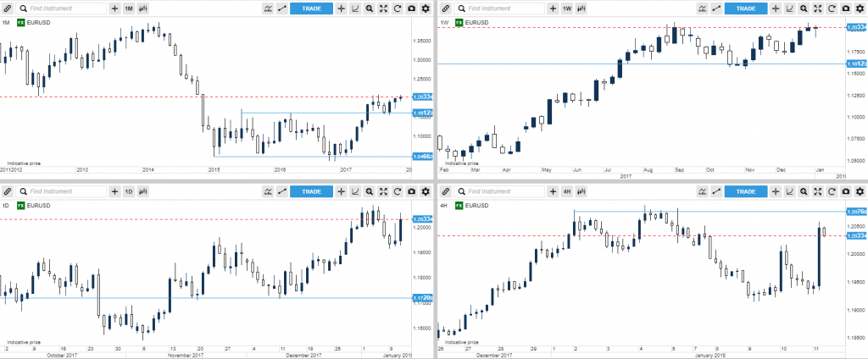Click TRADE button on monthly chart
868x359 pixels.
tap(311, 8)
